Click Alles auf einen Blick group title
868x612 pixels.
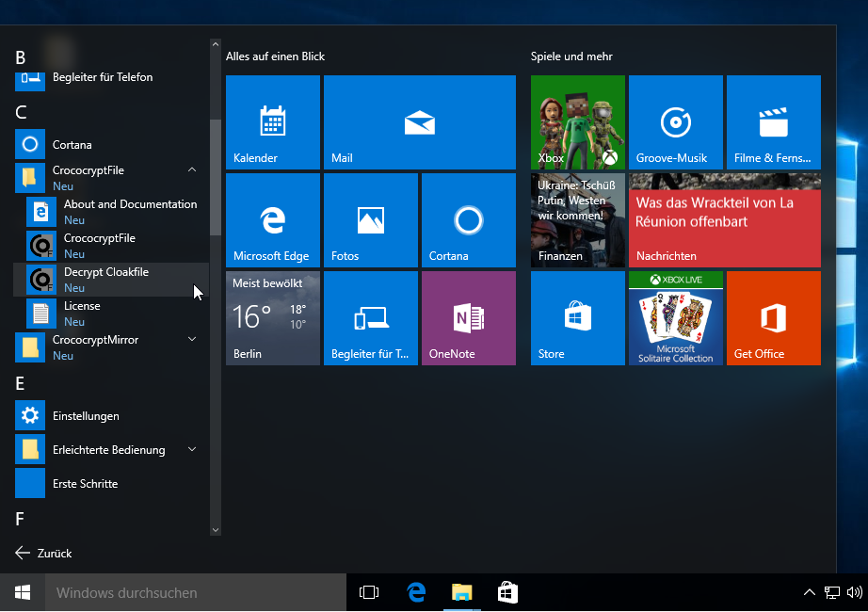pos(275,56)
